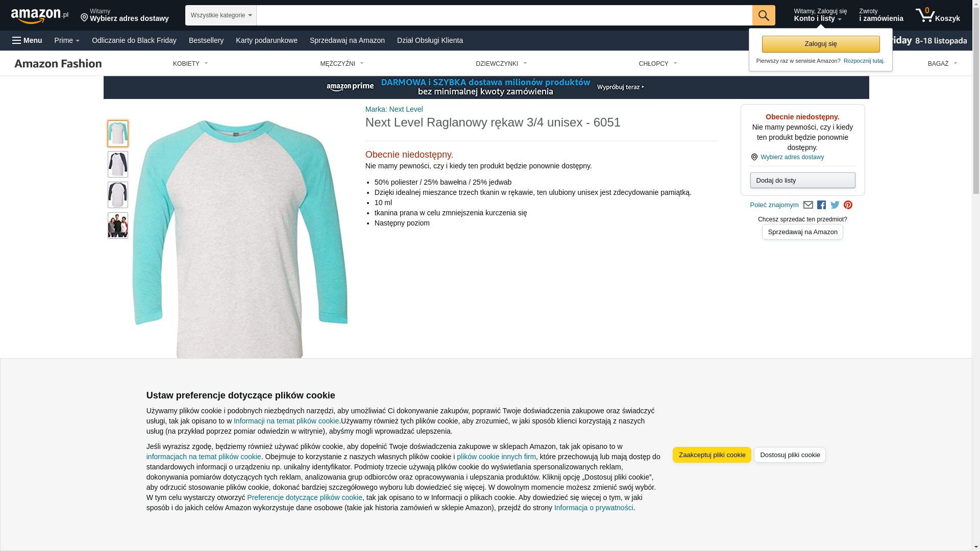Expand the Wszystkie kategorie search dropdown
The image size is (980, 551).
point(221,15)
